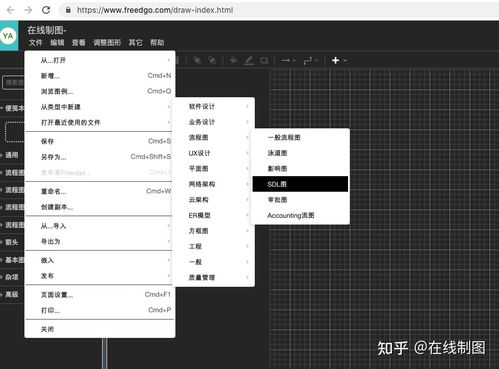This screenshot has width=499, height=369.
Task: Choose the highlighted SDL图 template
Action: tap(300, 184)
